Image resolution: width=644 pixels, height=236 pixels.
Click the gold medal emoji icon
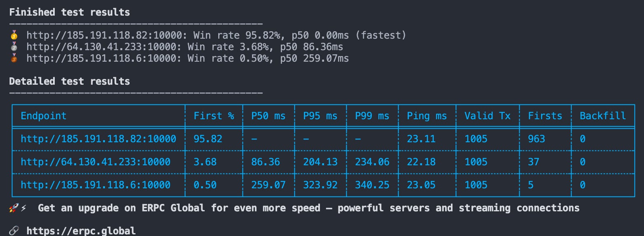14,35
